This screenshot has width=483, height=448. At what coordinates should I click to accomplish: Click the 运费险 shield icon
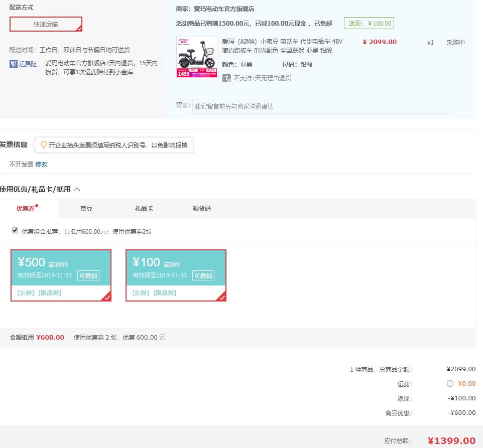click(13, 64)
